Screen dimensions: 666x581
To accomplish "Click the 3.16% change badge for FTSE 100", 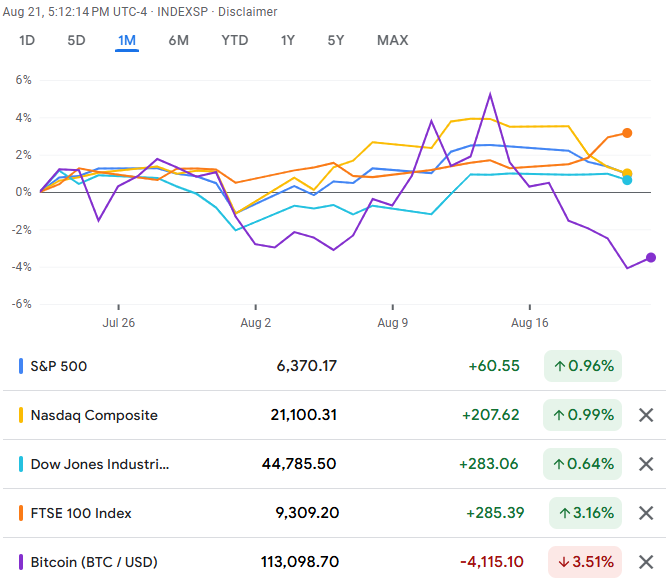I will click(x=585, y=513).
